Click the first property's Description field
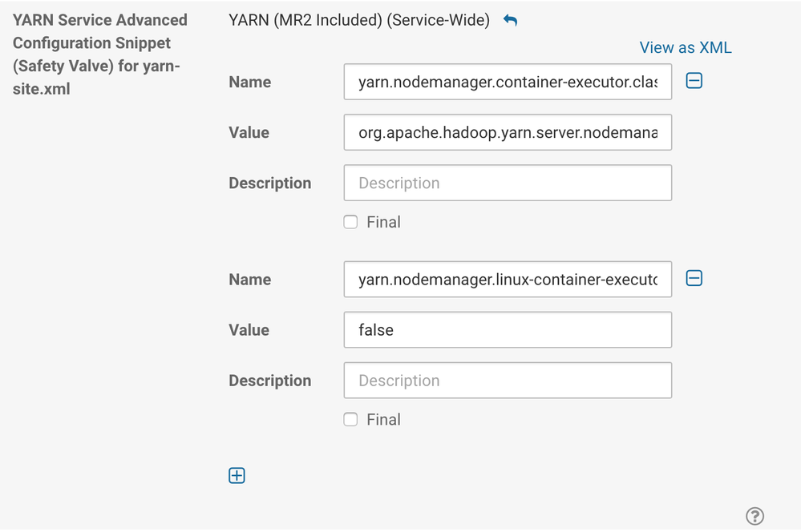The height and width of the screenshot is (532, 801). pyautogui.click(x=508, y=183)
